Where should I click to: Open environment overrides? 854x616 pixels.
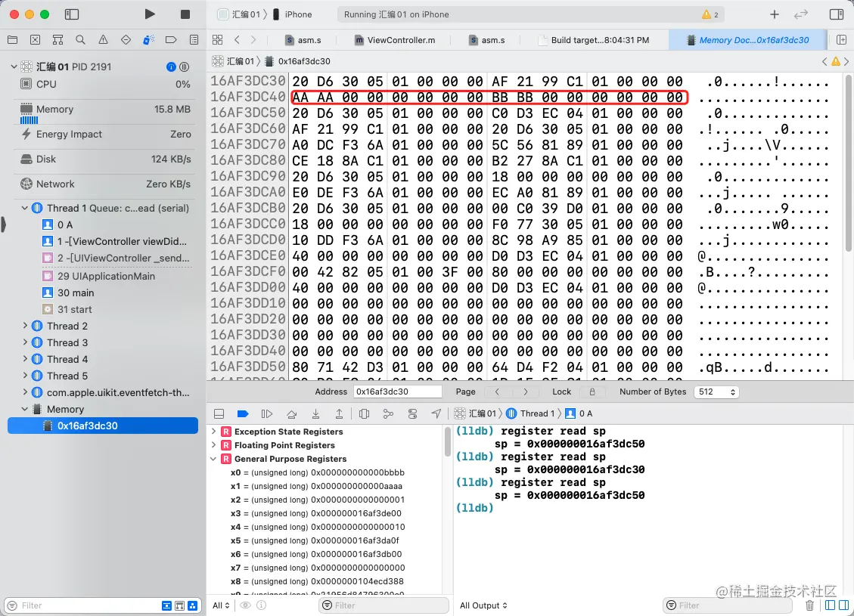coord(412,413)
